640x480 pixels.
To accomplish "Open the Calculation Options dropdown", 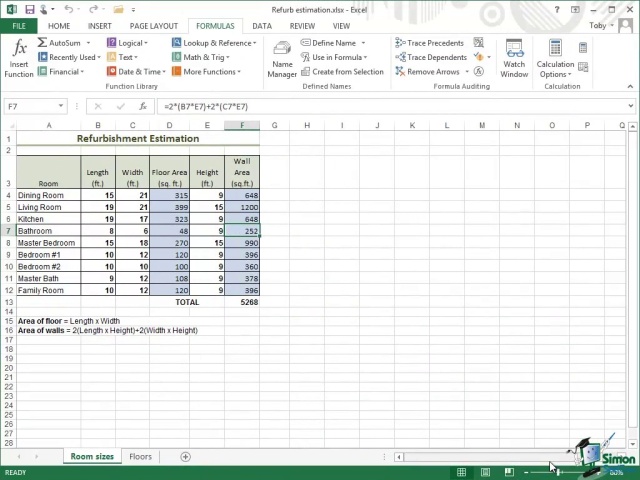I will tap(555, 60).
